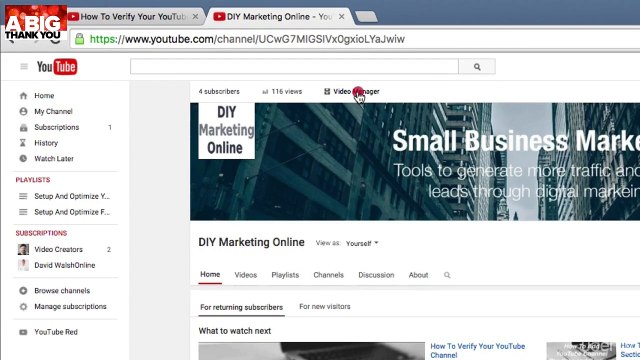Click the 4 subscribers count
640x360 pixels.
coord(219,91)
